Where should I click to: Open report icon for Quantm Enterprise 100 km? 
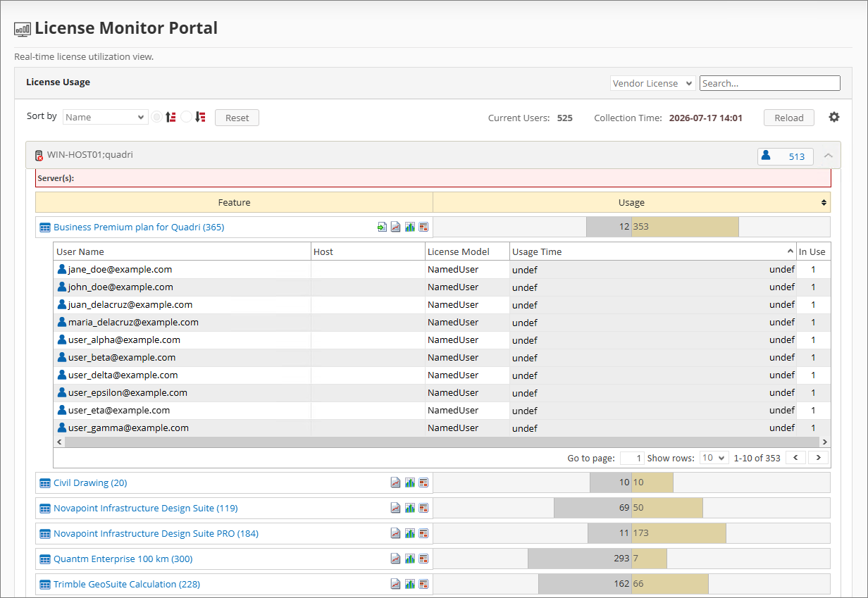pyautogui.click(x=423, y=559)
